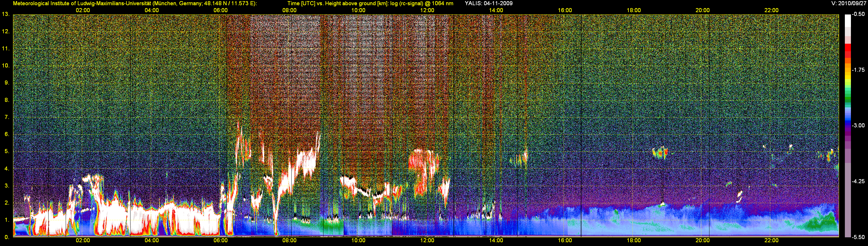Click the 4. km height axis label
This screenshot has height=246, width=868.
coord(7,168)
